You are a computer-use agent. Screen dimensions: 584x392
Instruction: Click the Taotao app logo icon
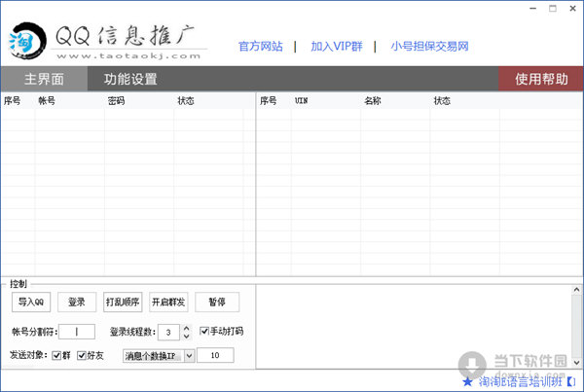[x=27, y=41]
